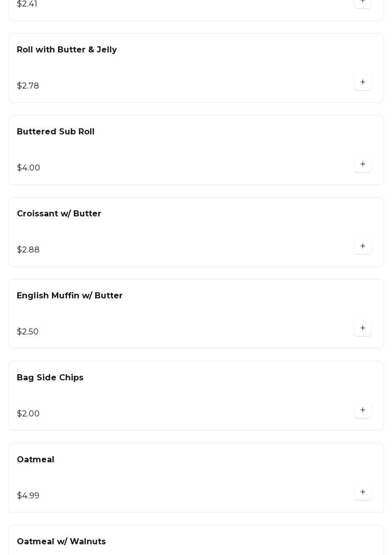Click the $2.50 English Muffin price

point(27,331)
